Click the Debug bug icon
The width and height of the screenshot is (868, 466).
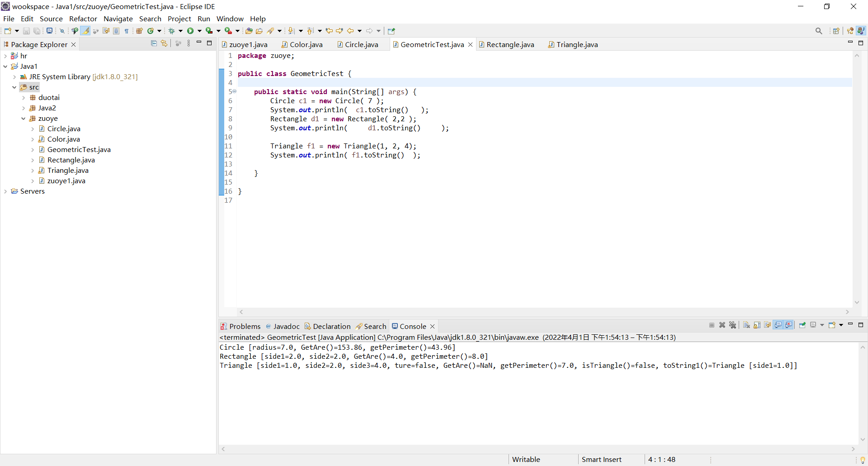pyautogui.click(x=172, y=31)
